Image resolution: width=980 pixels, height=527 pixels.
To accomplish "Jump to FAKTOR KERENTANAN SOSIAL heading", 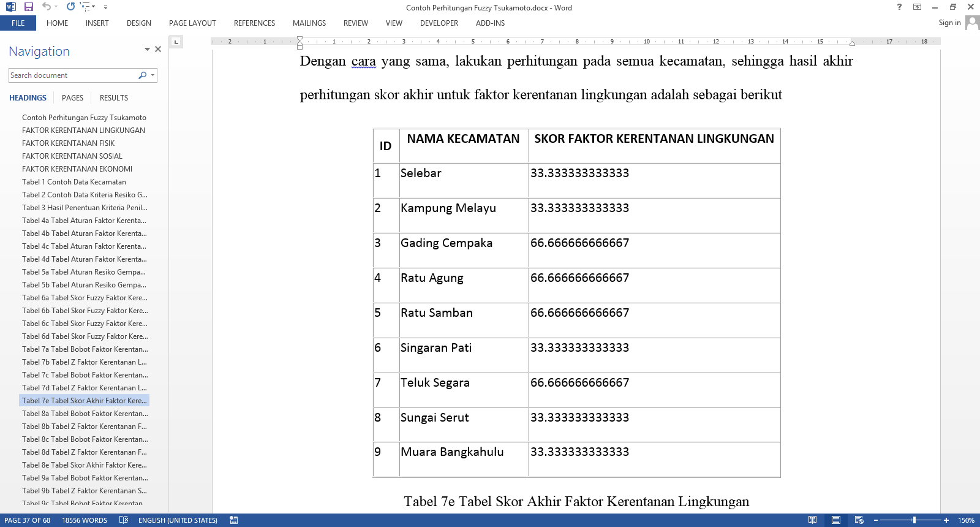I will 72,156.
